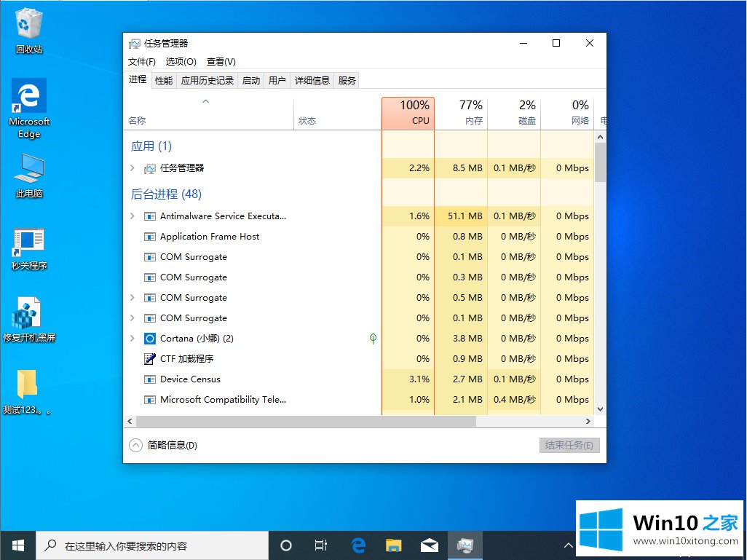Select the 后台进程 (48) group header

pyautogui.click(x=166, y=194)
